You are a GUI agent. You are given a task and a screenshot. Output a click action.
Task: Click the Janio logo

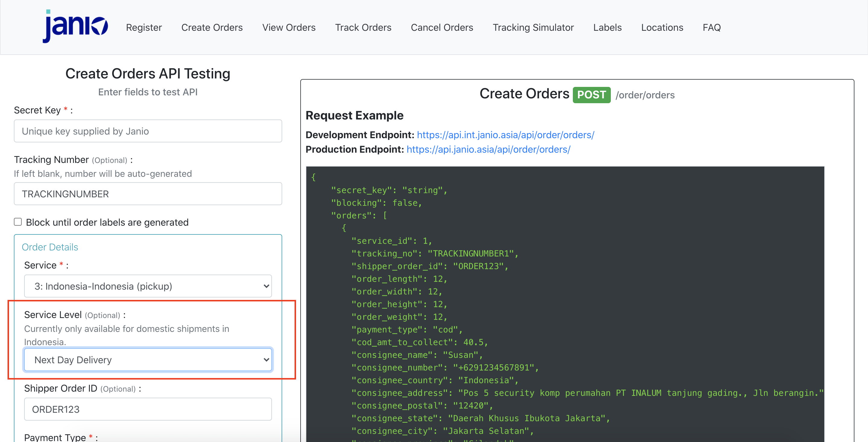pos(75,26)
